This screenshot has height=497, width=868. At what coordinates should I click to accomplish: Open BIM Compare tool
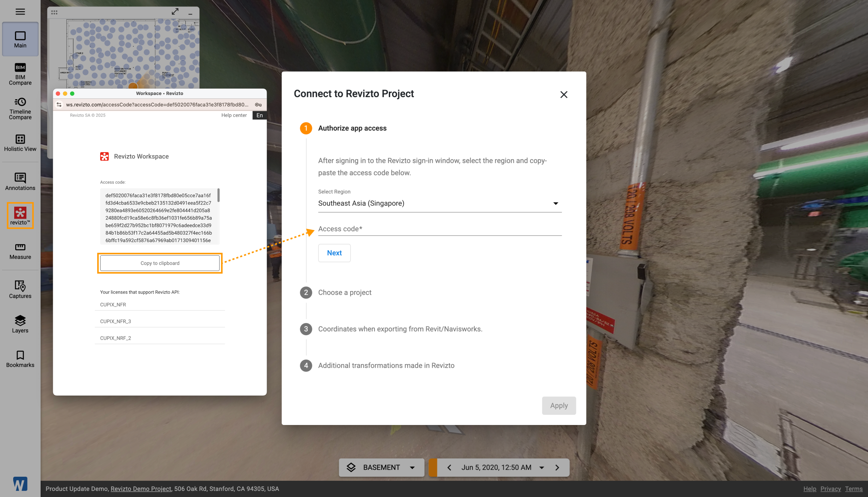[20, 74]
